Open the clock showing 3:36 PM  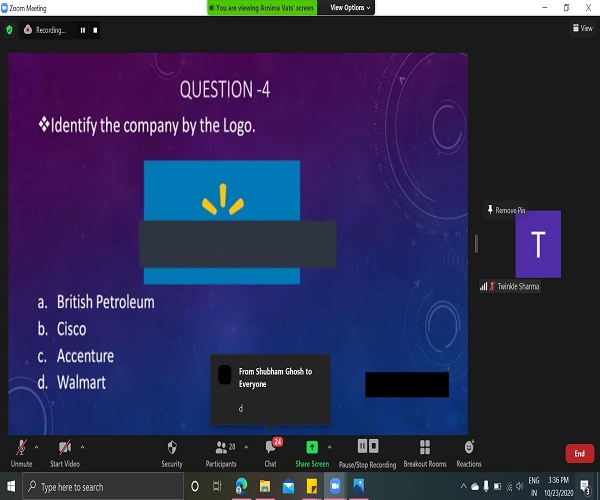559,486
